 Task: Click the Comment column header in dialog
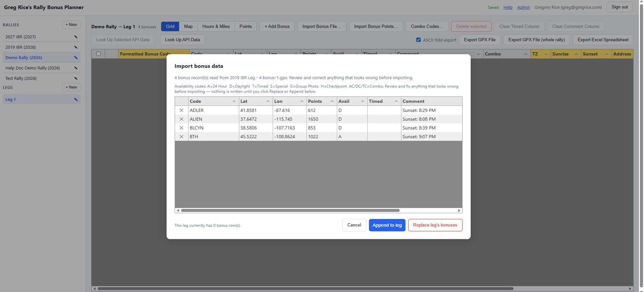tap(431, 101)
